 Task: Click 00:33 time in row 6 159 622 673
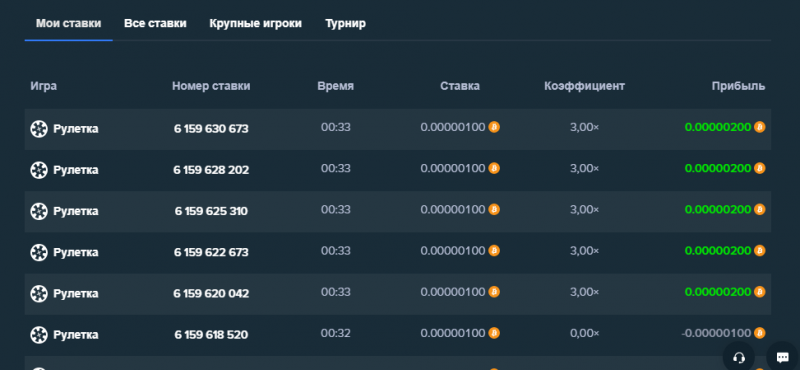point(336,251)
